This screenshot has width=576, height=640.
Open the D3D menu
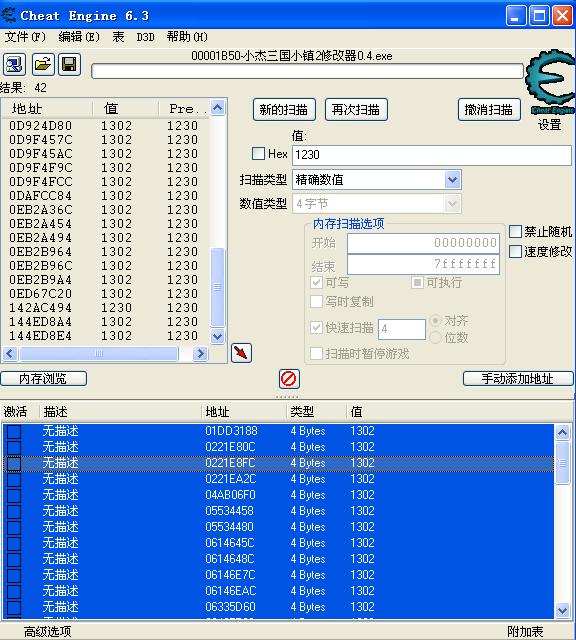pyautogui.click(x=145, y=37)
